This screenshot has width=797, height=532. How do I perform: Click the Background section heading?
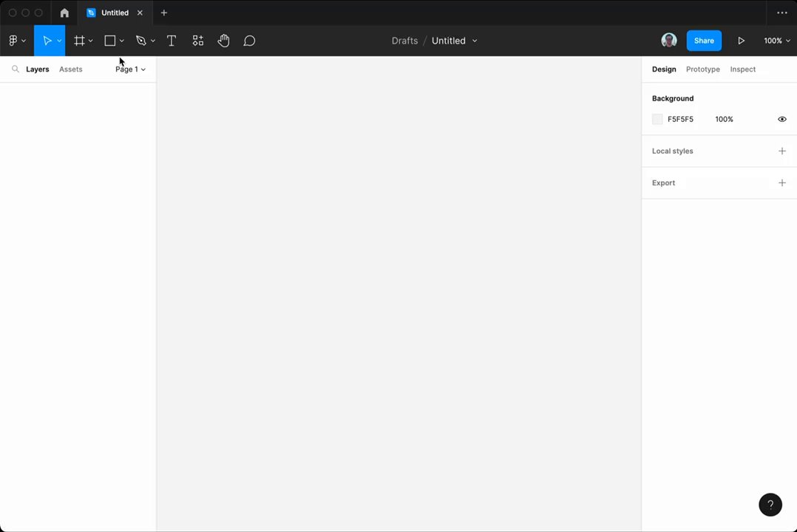[673, 98]
